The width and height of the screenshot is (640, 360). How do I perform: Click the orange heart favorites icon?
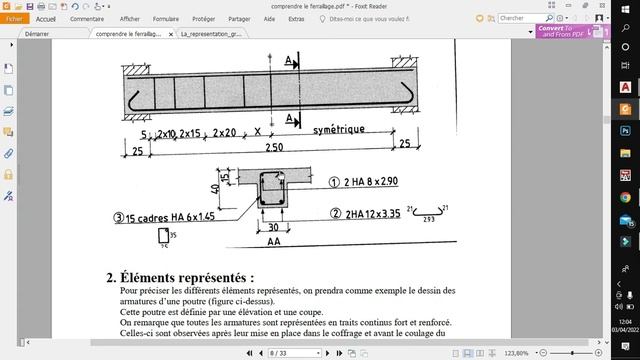(x=480, y=18)
